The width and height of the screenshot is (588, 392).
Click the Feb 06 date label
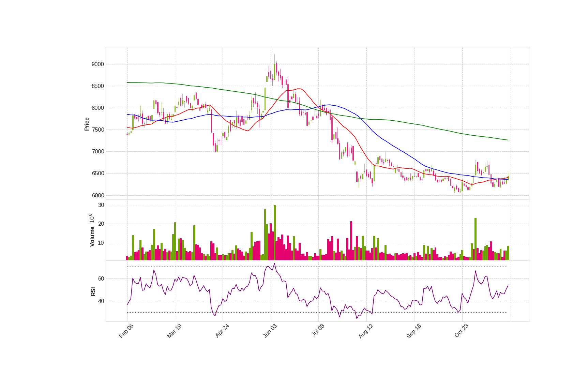pyautogui.click(x=126, y=331)
